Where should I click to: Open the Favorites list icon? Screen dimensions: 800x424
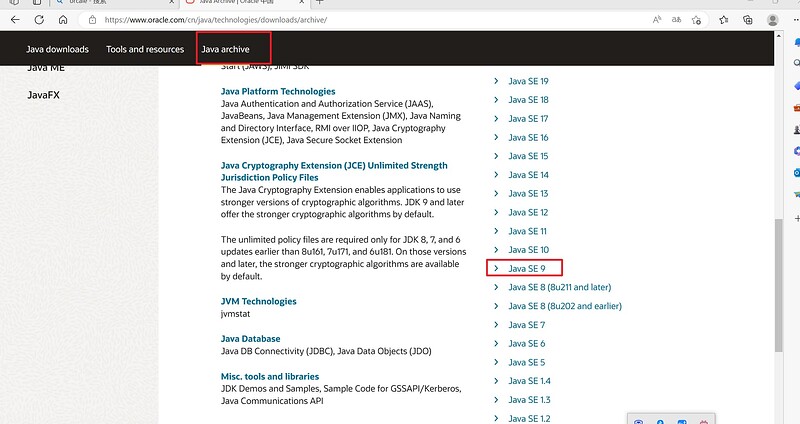723,20
